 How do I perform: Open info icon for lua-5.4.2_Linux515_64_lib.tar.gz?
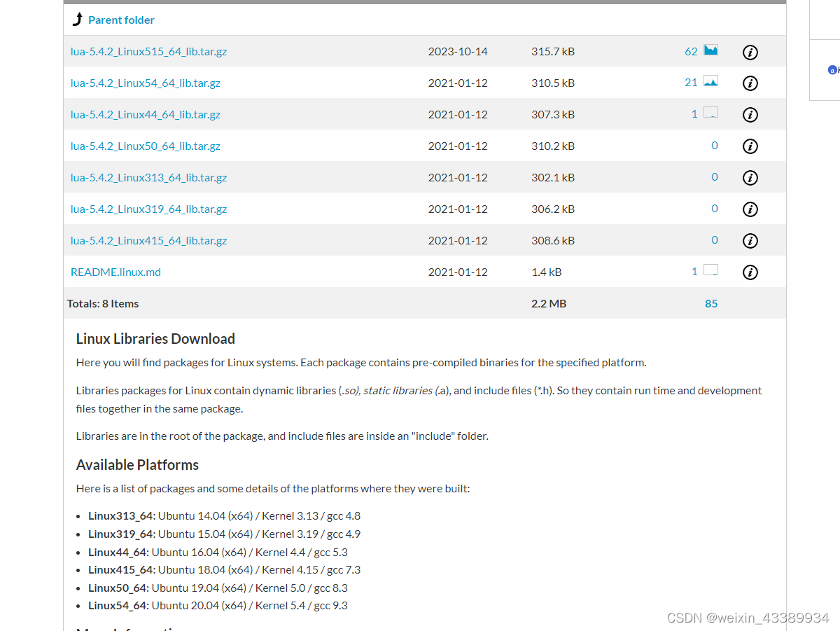click(750, 52)
